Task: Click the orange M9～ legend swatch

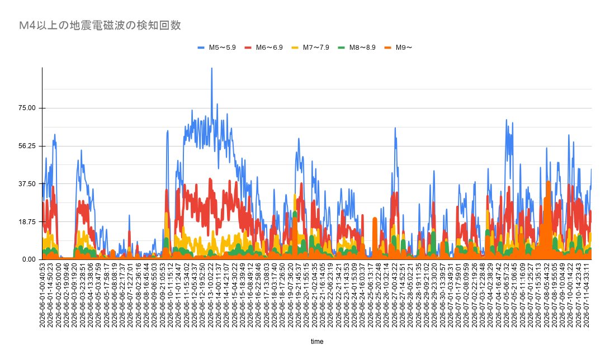Action: [x=388, y=48]
